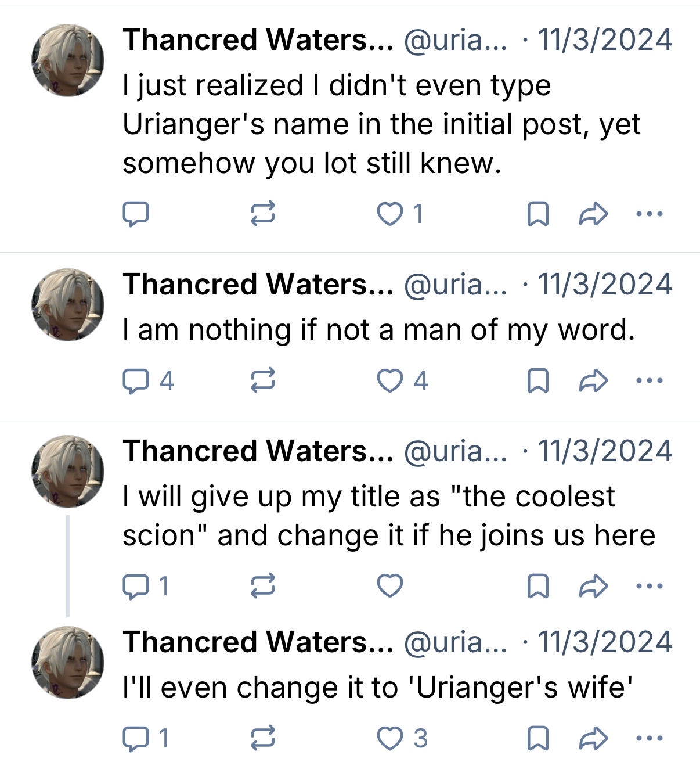700x773 pixels.
Task: Click the avatar on "man of my word" post
Action: click(x=68, y=305)
